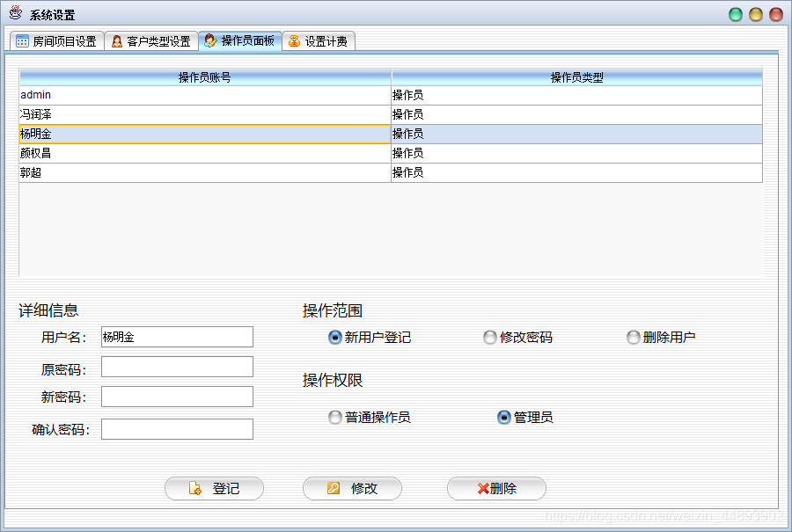
Task: Click the 原密码 input field
Action: (x=177, y=367)
